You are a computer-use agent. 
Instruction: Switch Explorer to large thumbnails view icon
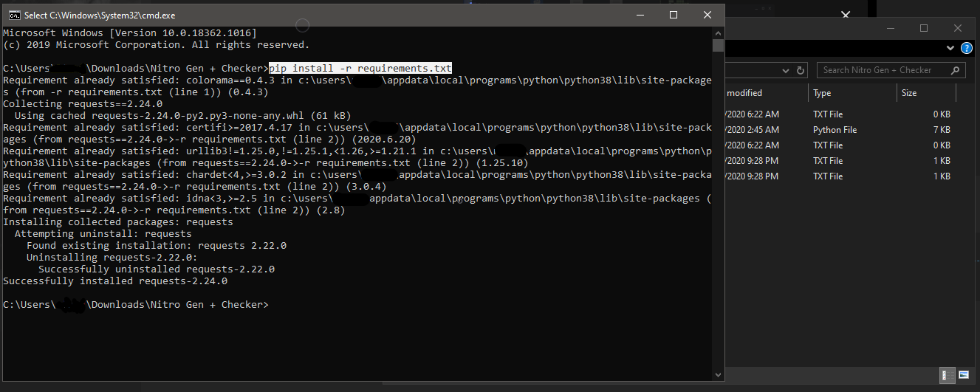[x=964, y=374]
